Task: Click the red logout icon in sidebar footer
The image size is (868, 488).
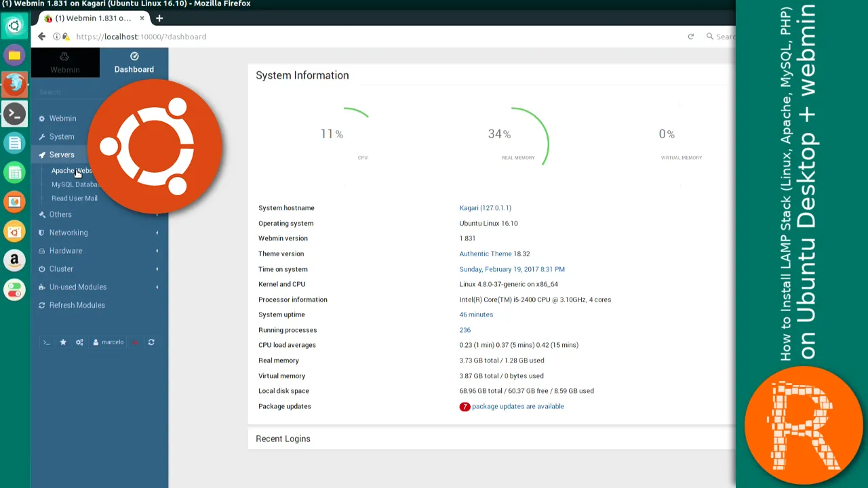Action: (135, 342)
